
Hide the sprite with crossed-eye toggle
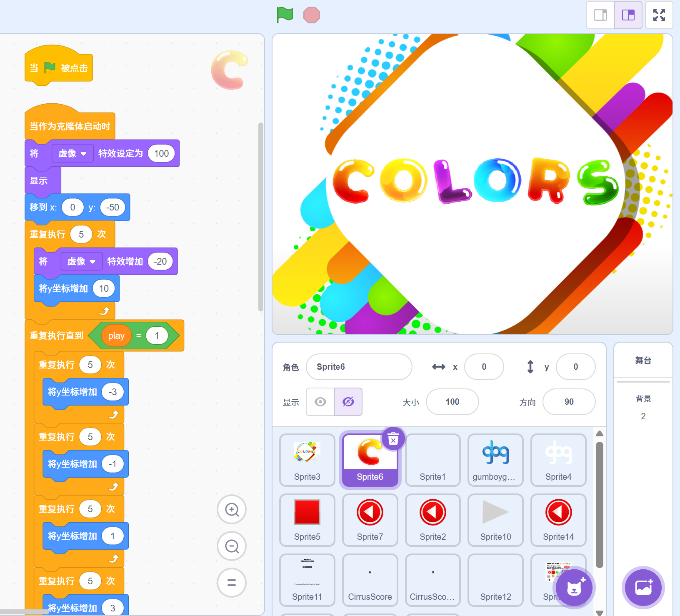coord(348,402)
